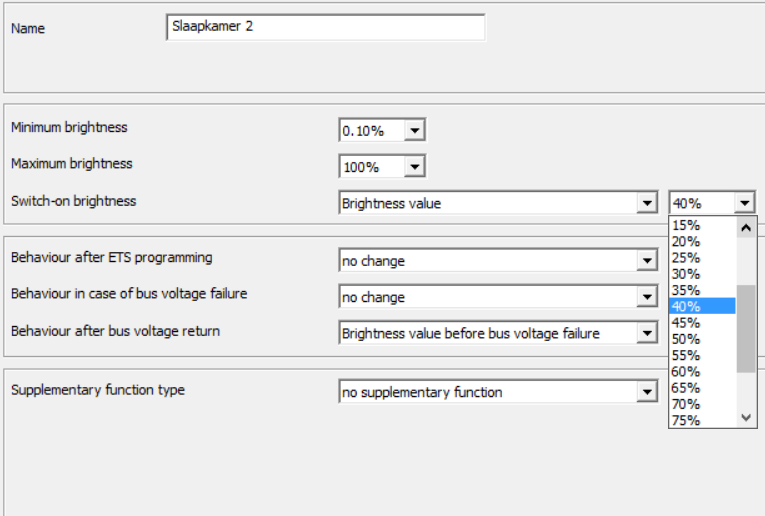Click the list scrollbar up arrow
Screen dimensions: 765x516
746,227
